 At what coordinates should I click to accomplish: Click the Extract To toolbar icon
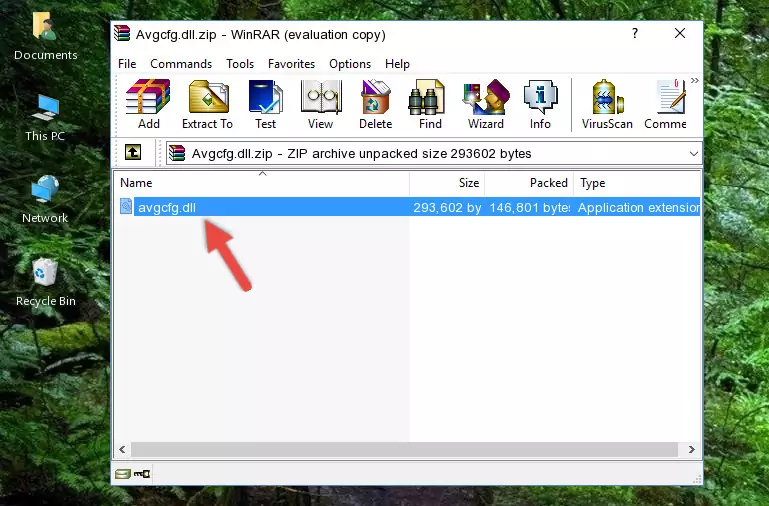[207, 104]
